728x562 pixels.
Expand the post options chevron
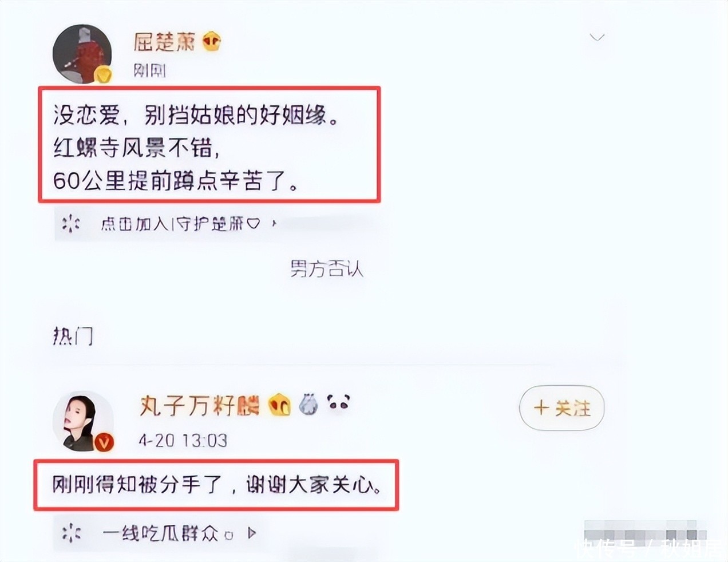(x=597, y=38)
